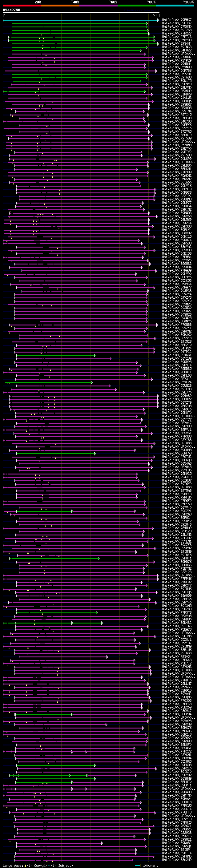Click the orange ~40% identity legend segment
Image resolution: width=197 pixels, height=868 pixels.
(x=60, y=6)
